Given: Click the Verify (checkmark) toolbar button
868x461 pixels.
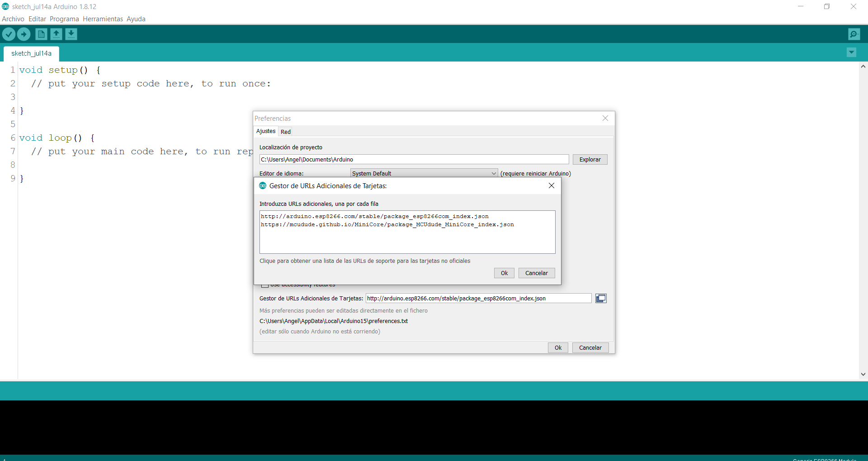Looking at the screenshot, I should point(9,34).
